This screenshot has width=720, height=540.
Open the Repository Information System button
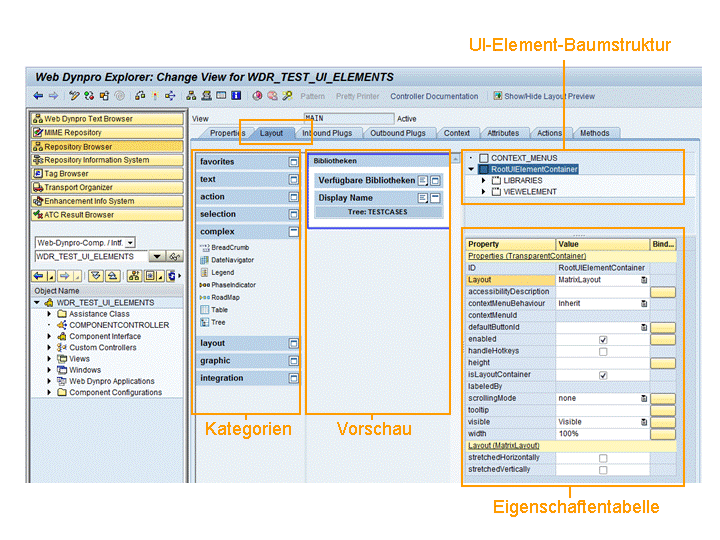pyautogui.click(x=96, y=160)
